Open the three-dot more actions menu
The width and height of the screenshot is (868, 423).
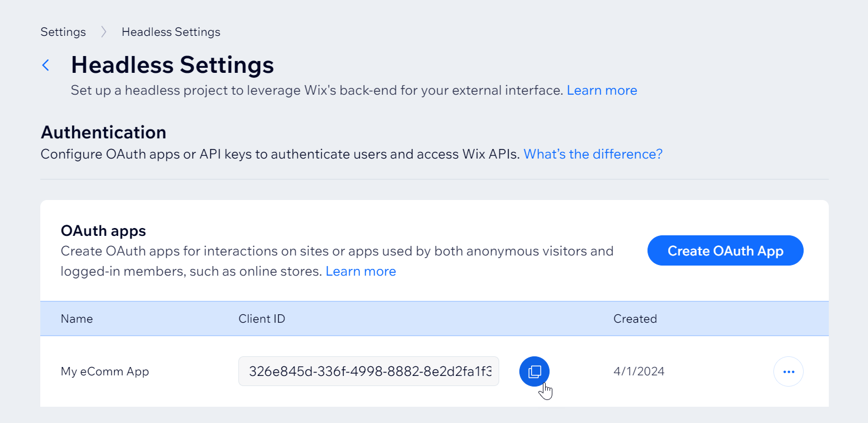(x=789, y=371)
